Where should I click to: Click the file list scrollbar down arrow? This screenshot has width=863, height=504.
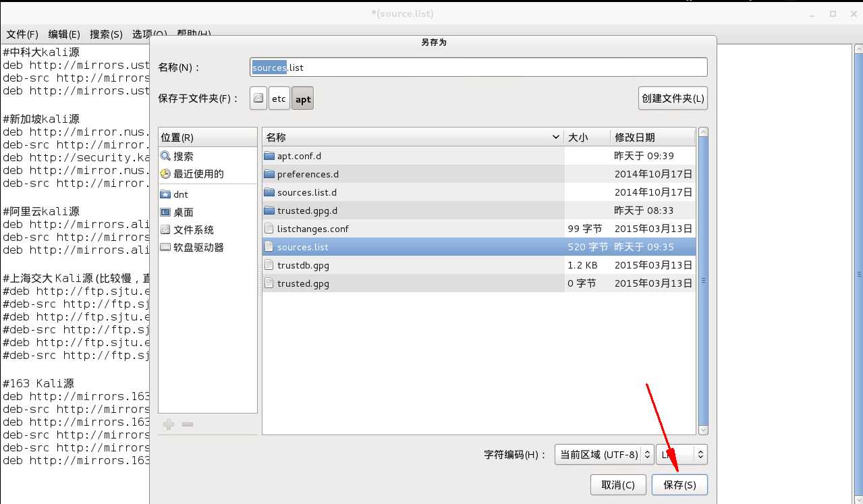tap(704, 430)
